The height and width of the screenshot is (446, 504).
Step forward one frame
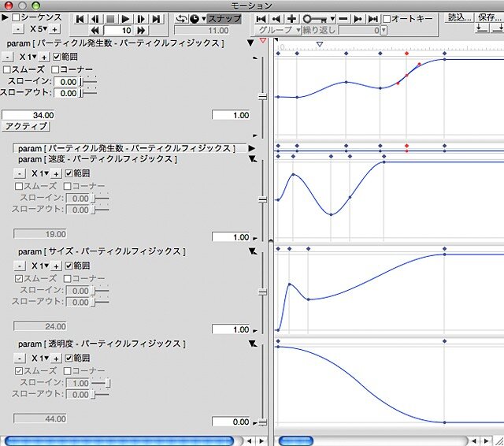(x=141, y=19)
